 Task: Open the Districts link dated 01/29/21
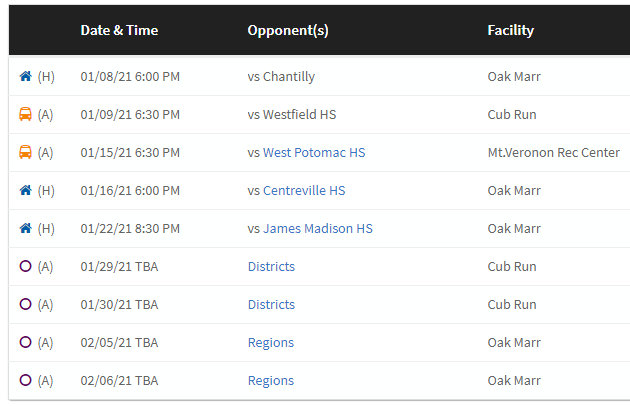pos(271,267)
